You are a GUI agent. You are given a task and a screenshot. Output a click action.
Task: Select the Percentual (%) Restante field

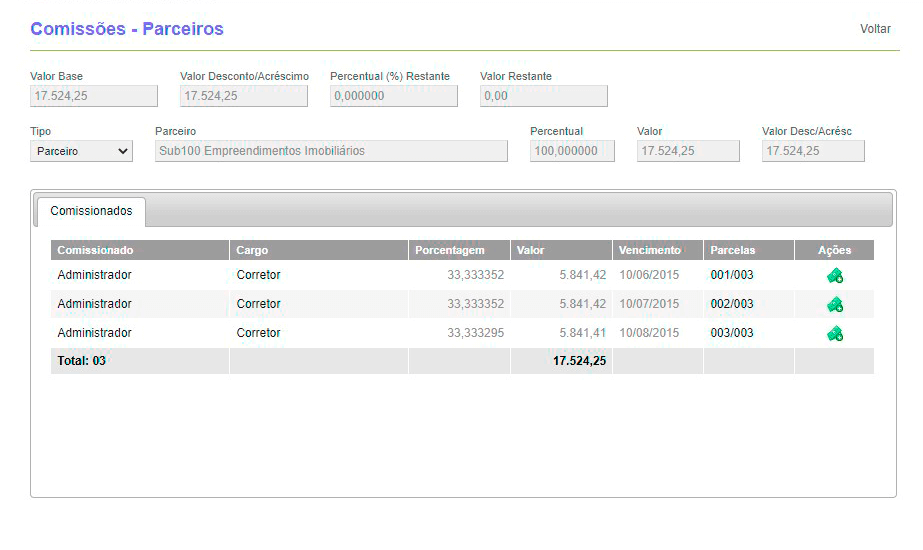[394, 96]
